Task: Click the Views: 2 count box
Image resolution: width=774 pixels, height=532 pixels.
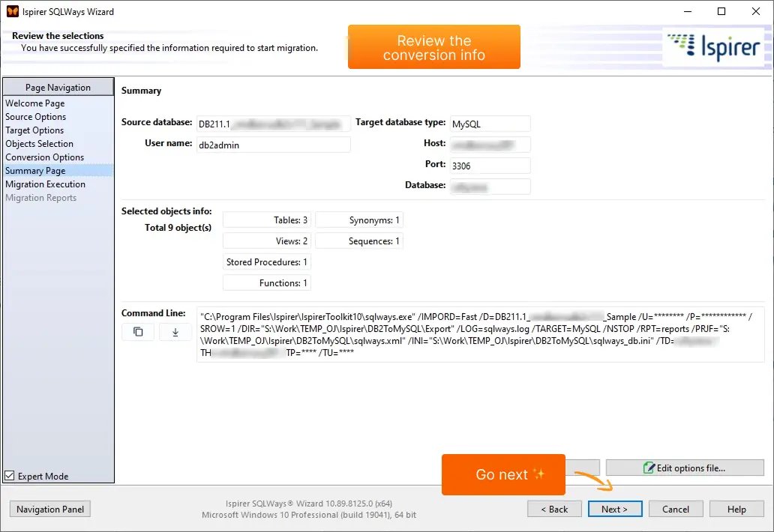Action: coord(267,241)
